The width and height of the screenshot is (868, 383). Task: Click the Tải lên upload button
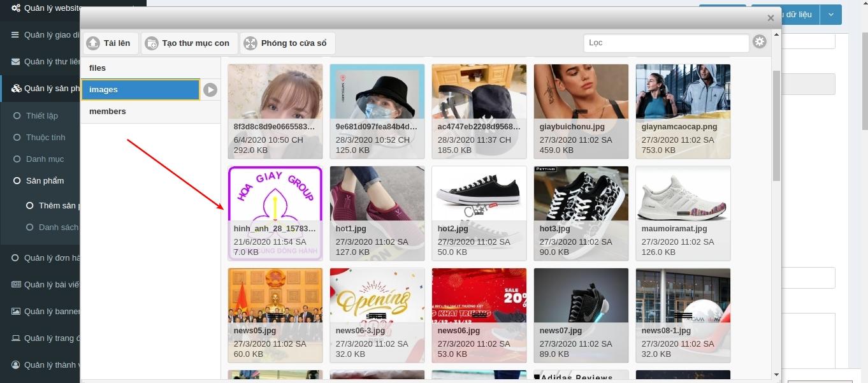(111, 43)
